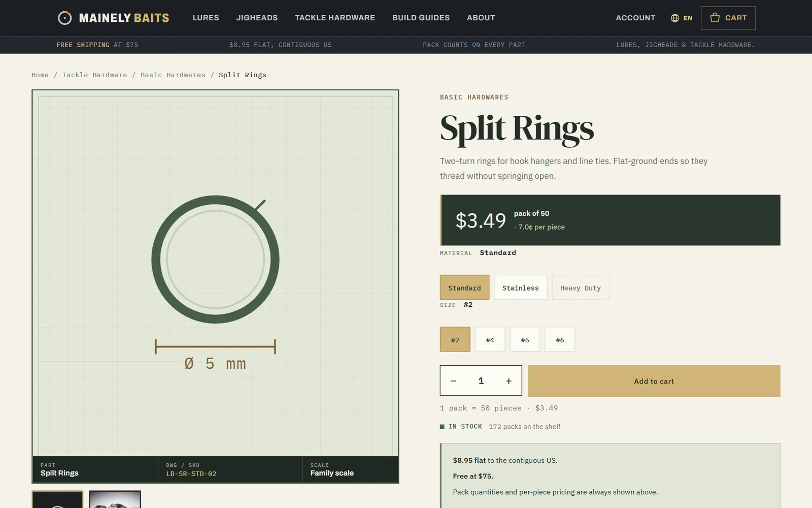Click the 'Ø 5 mm' dimension label
Screen dimensions: 812x508
pyautogui.click(x=215, y=363)
